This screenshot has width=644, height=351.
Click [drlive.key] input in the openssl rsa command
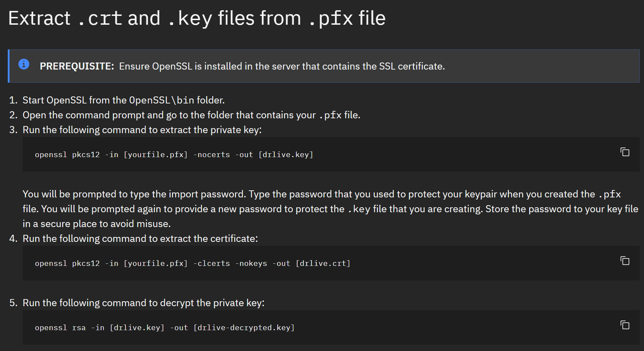[137, 328]
